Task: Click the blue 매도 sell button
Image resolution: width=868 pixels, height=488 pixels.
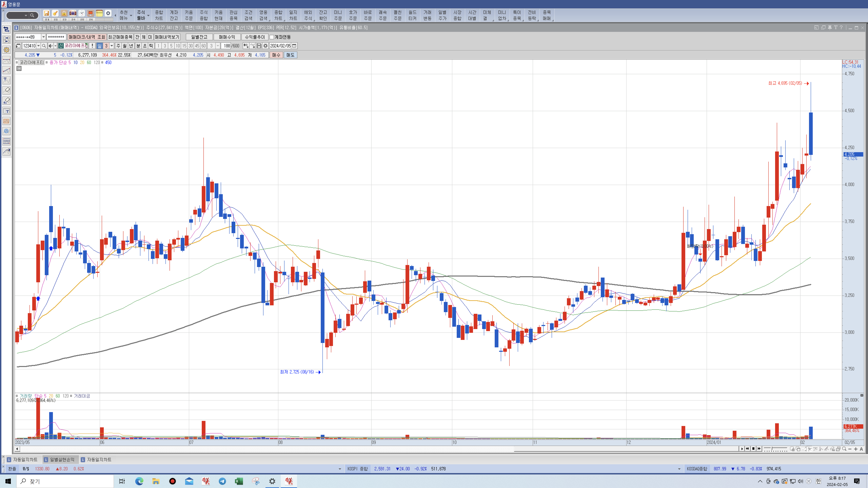Action: [x=290, y=55]
